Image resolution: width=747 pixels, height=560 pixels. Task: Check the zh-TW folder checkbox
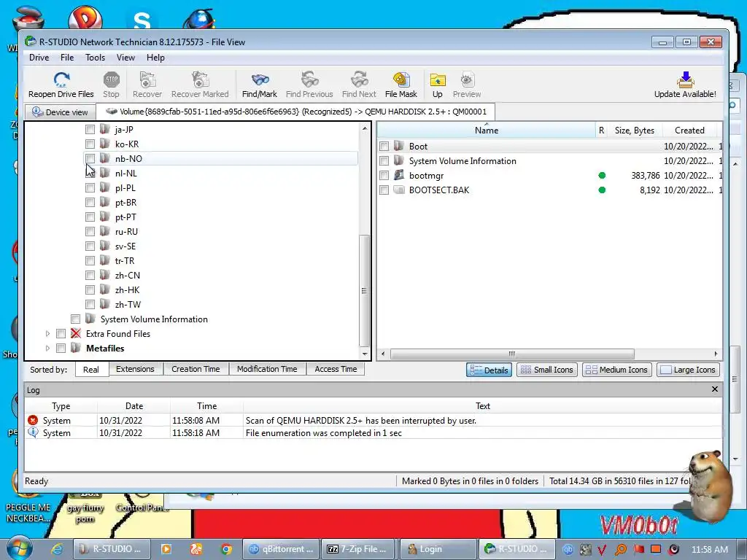pyautogui.click(x=90, y=304)
